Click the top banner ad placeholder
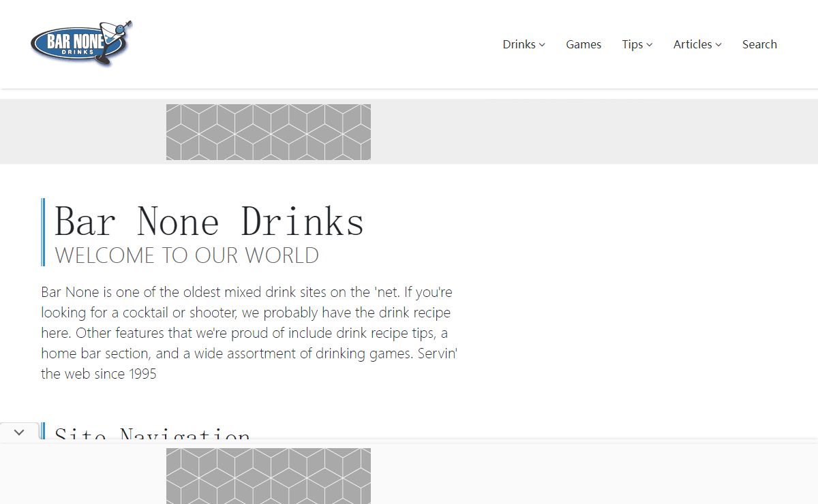The image size is (818, 504). click(x=269, y=132)
